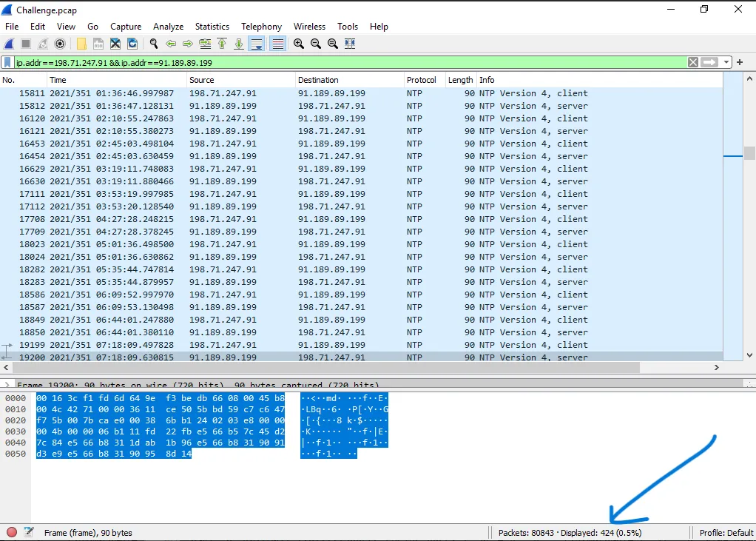Click Profile: Default in status bar
756x541 pixels.
click(x=726, y=533)
